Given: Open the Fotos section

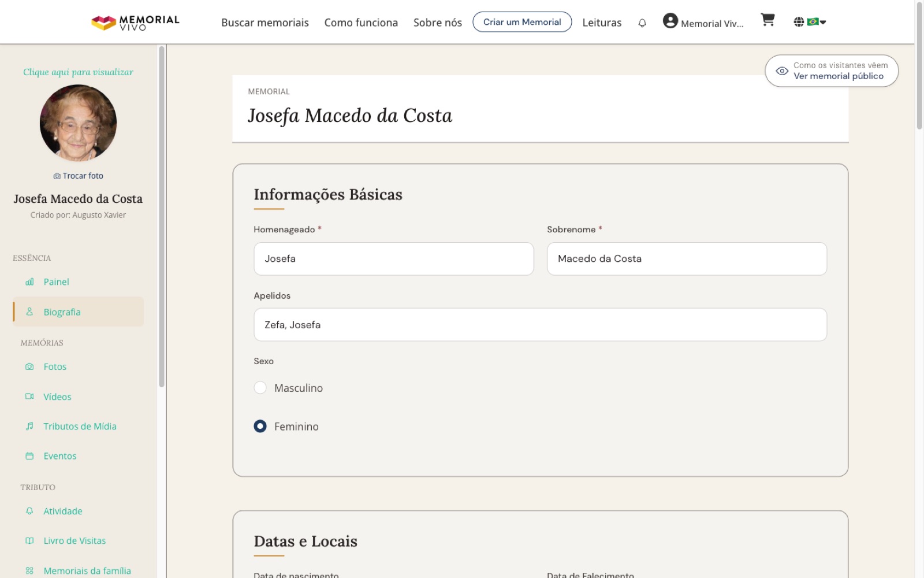Looking at the screenshot, I should tap(78, 366).
